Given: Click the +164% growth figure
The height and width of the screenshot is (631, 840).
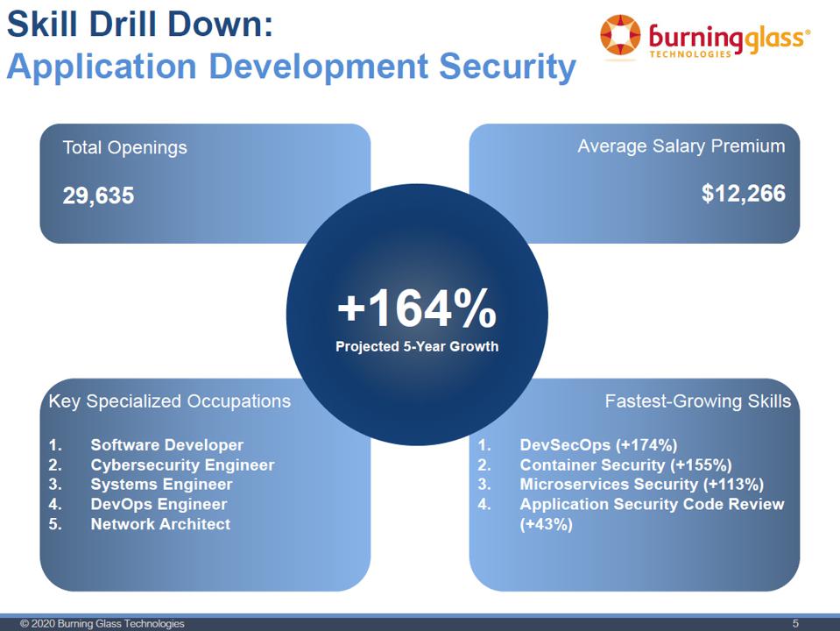Looking at the screenshot, I should pyautogui.click(x=417, y=308).
